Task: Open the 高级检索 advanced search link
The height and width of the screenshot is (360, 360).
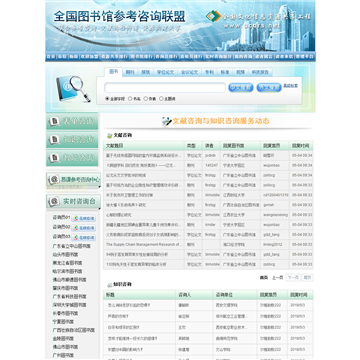Action: 291,86
